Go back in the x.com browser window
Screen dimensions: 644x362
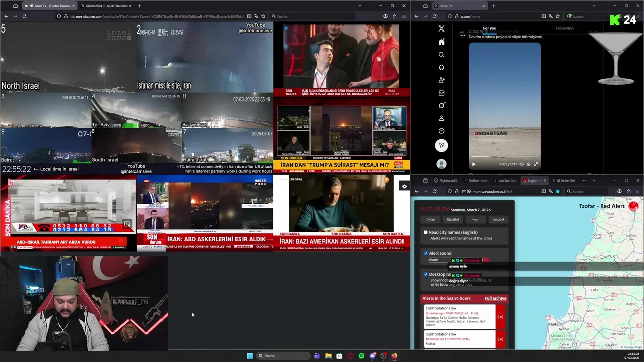pos(416,16)
